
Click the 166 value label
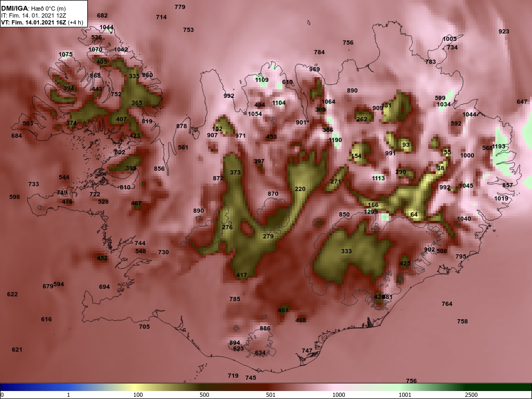pyautogui.click(x=373, y=205)
